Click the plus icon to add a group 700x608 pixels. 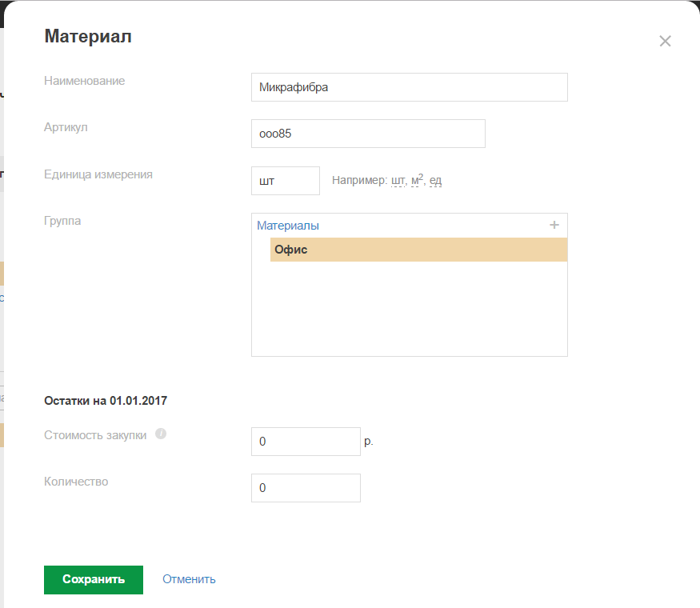pyautogui.click(x=554, y=225)
